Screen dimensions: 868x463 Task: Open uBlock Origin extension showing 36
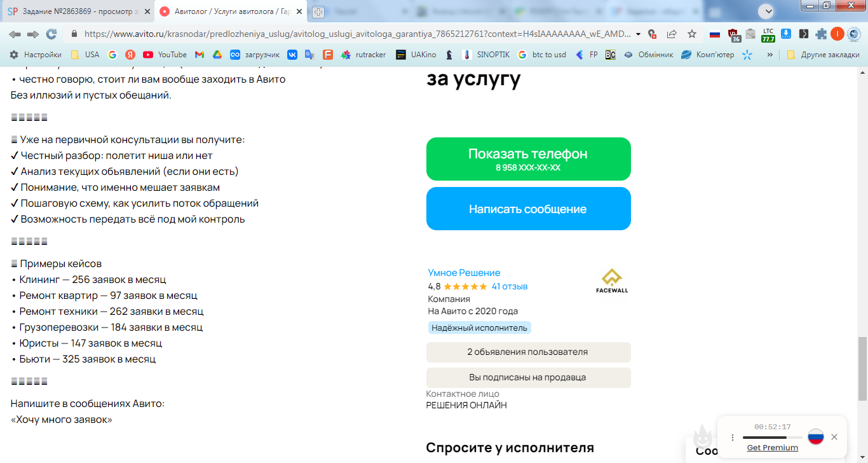734,35
